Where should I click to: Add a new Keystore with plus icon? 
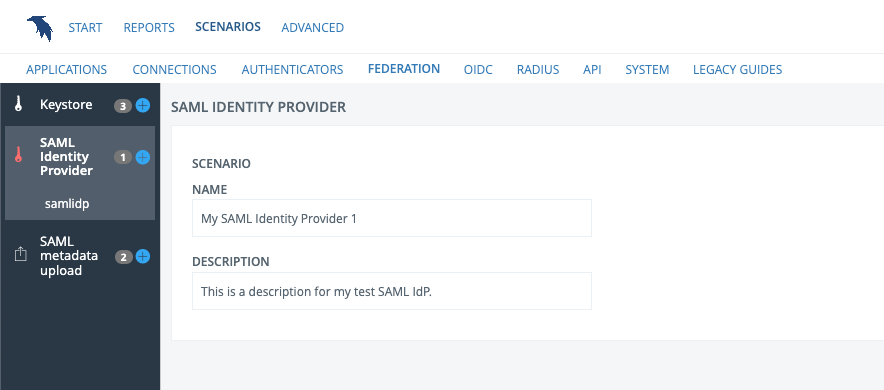click(x=143, y=105)
